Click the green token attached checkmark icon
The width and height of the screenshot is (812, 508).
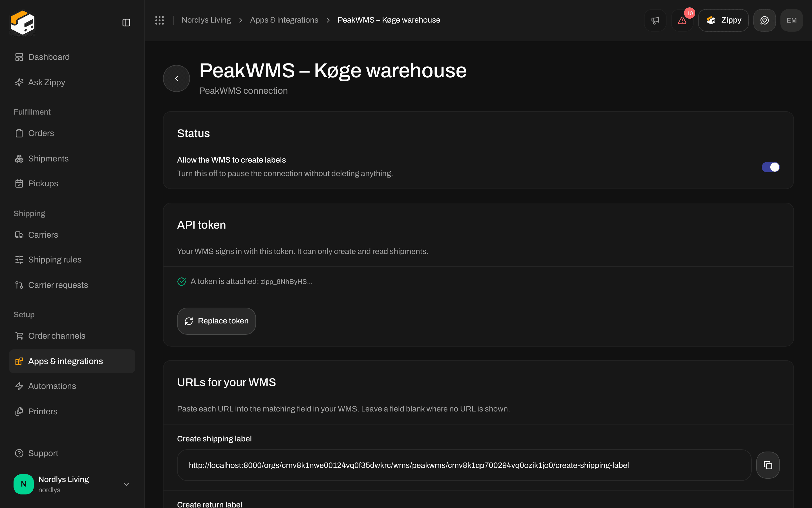tap(182, 282)
